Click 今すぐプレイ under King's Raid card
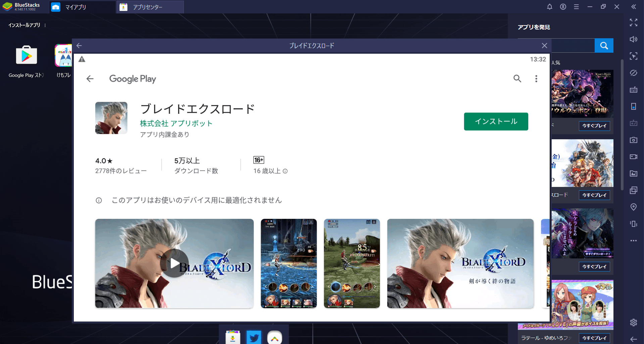644x344 pixels. pyautogui.click(x=594, y=126)
